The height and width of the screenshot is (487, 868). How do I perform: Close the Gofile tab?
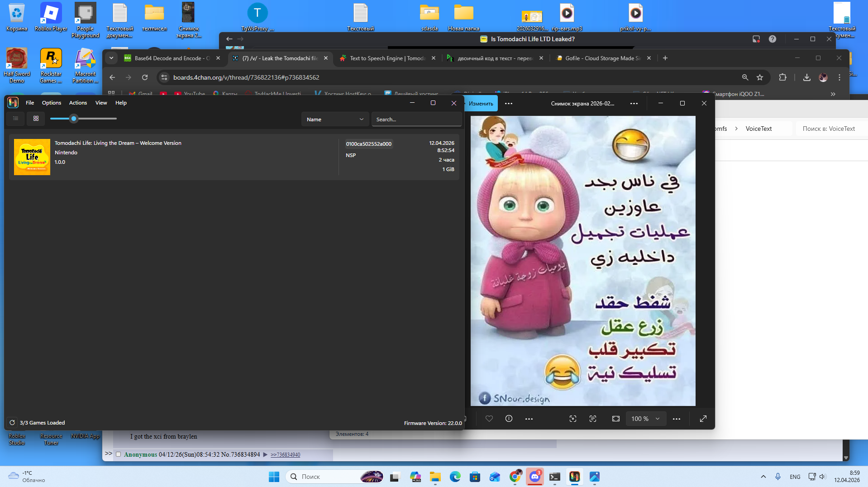[x=649, y=58]
